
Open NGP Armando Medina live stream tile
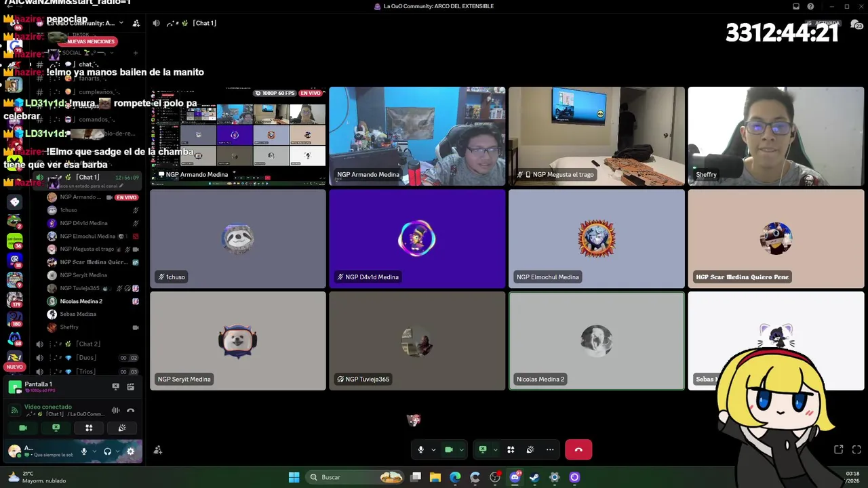[238, 136]
